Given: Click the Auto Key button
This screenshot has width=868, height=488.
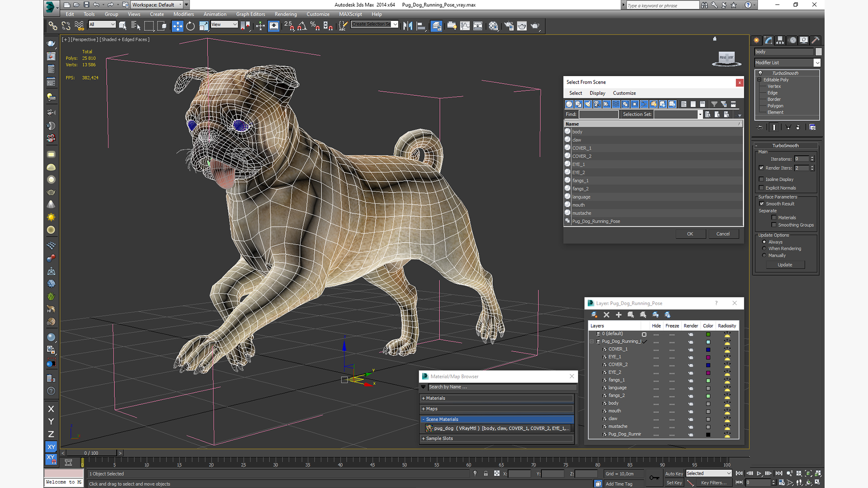Looking at the screenshot, I should point(674,474).
